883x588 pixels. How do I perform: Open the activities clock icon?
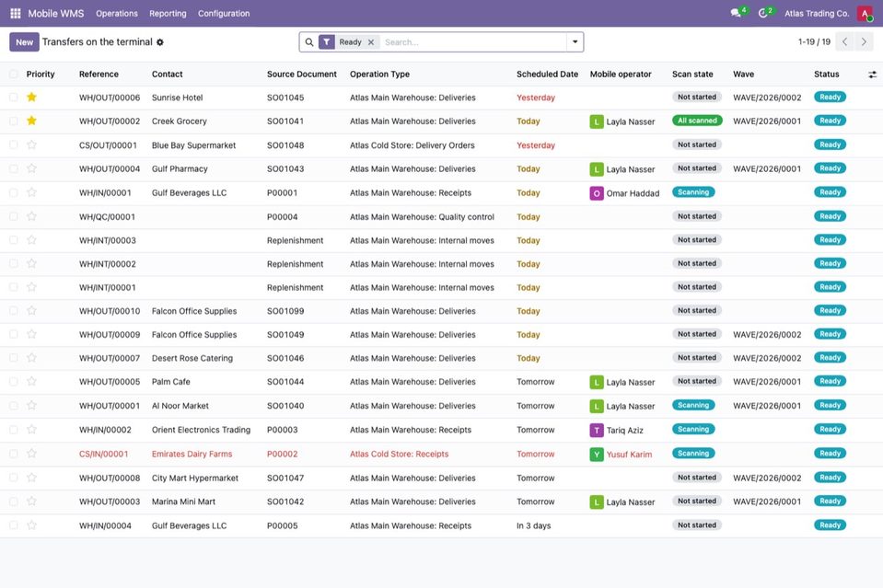[763, 13]
